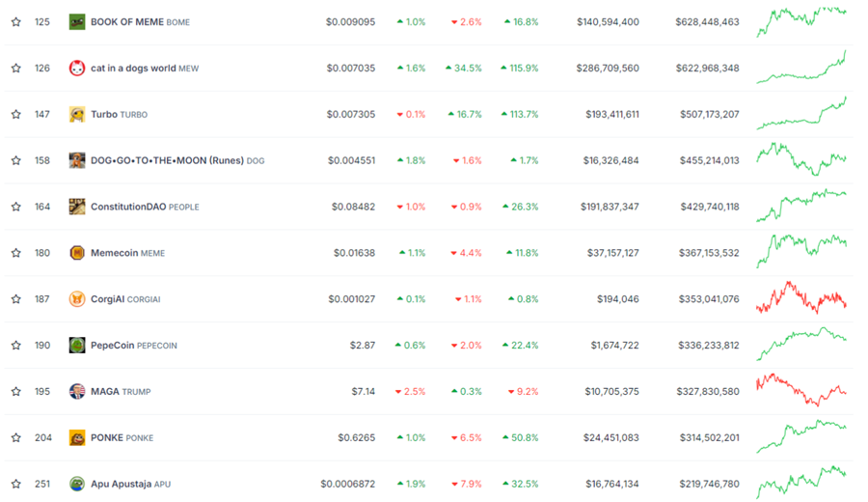Image resolution: width=868 pixels, height=502 pixels.
Task: Click the cat in a dogs world logo
Action: 77,69
